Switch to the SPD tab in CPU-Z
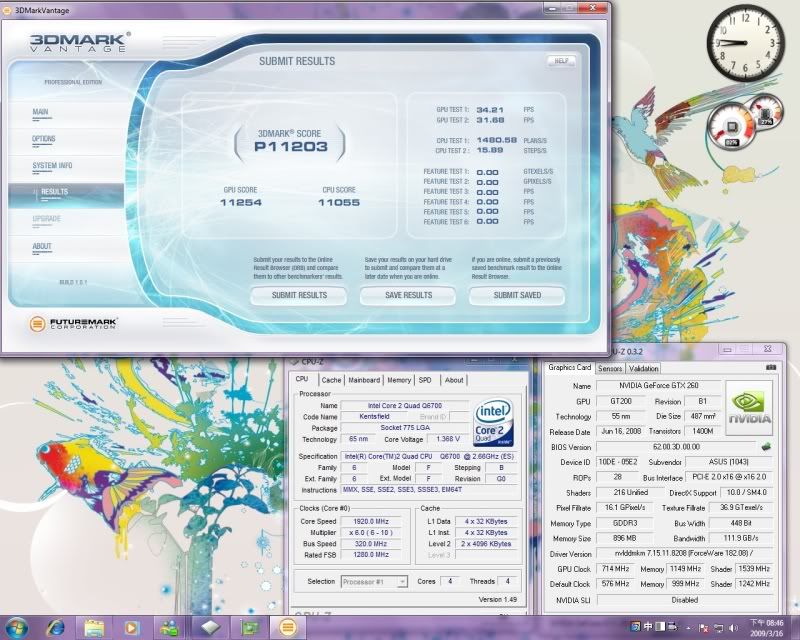Screen dimensions: 800x640 [x=425, y=380]
